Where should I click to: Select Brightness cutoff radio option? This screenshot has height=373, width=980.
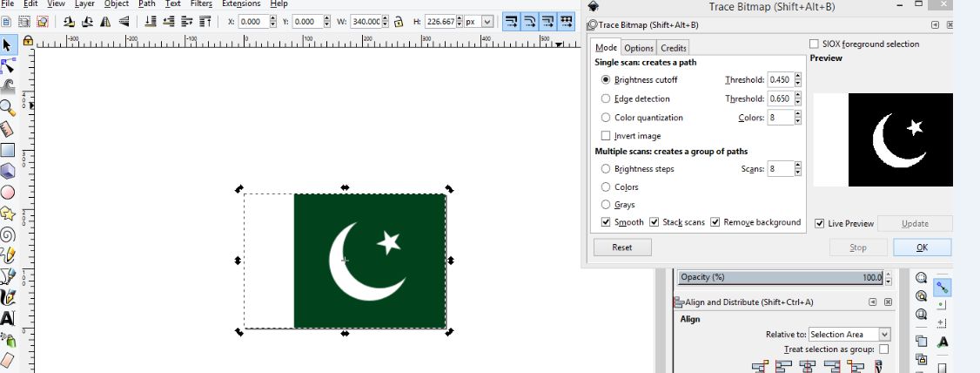pyautogui.click(x=606, y=79)
